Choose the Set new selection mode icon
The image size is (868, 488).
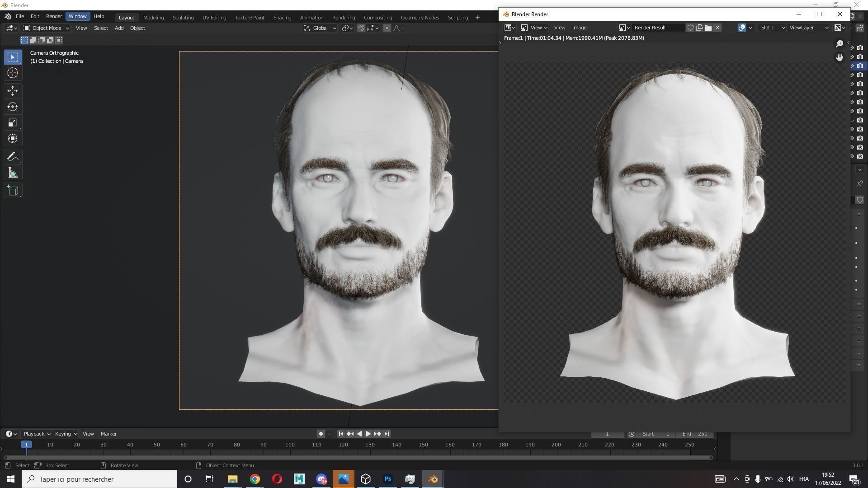click(x=24, y=40)
